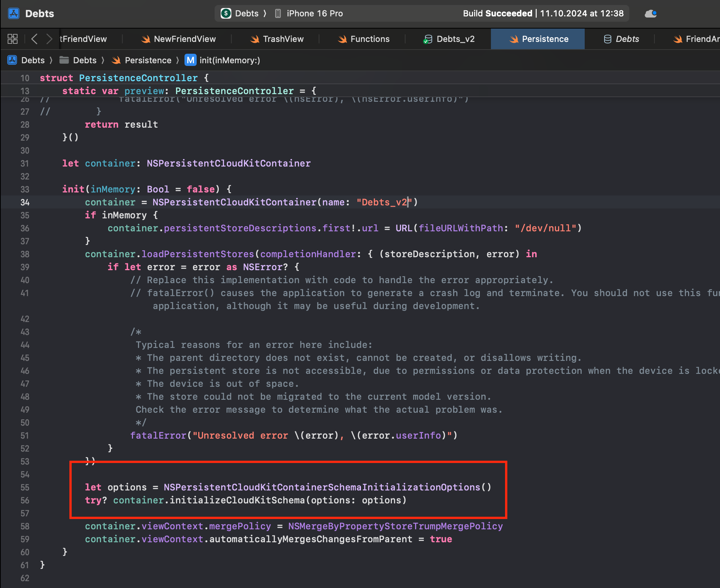Open init(inMemory:) in the jump bar navigator
Viewport: 720px width, 588px height.
click(x=229, y=60)
